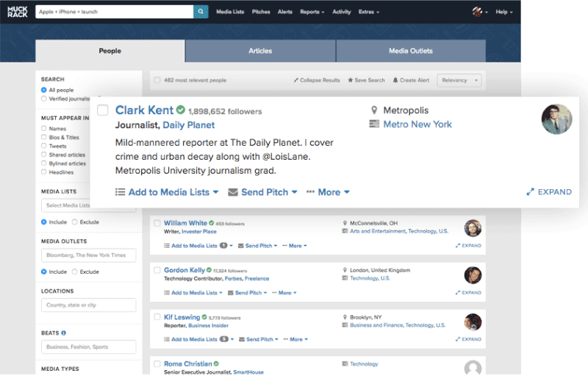Check the Bylined articles checkbox

(x=44, y=163)
